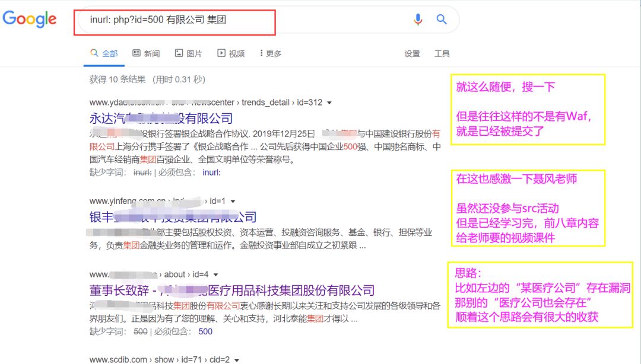Click the newspaper icon beside 新闻

coord(137,52)
